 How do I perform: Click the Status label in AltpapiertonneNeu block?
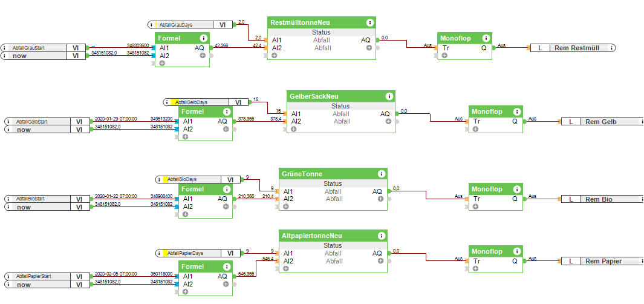coord(333,245)
